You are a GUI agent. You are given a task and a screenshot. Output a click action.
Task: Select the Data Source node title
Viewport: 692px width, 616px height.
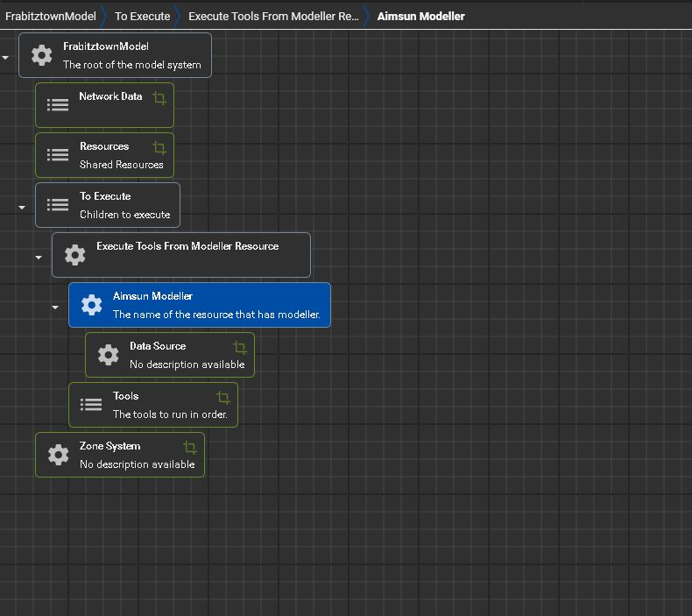tap(158, 346)
